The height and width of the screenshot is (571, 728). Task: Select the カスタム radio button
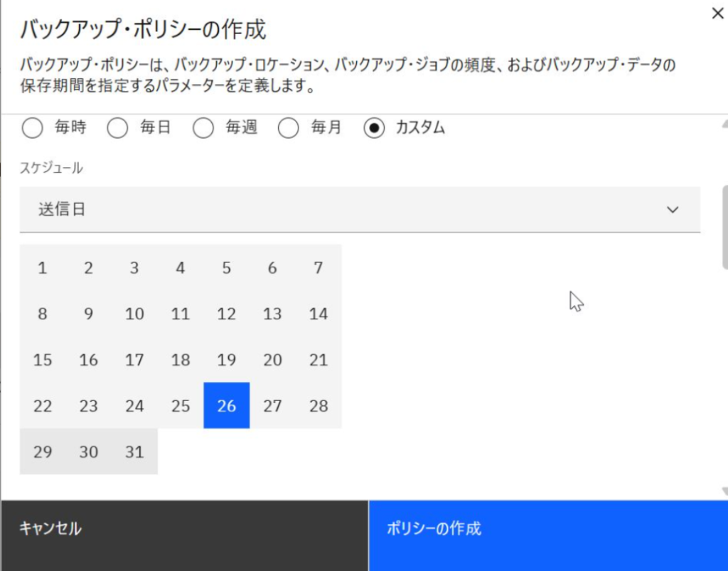pos(374,128)
